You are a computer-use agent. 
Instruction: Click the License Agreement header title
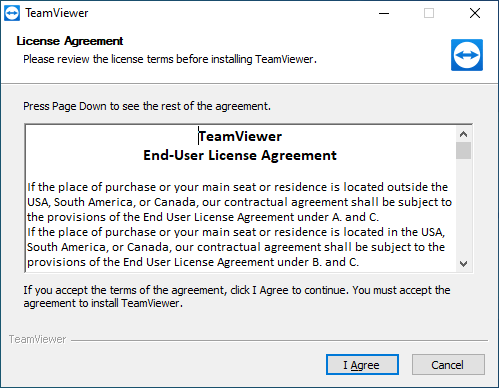70,41
